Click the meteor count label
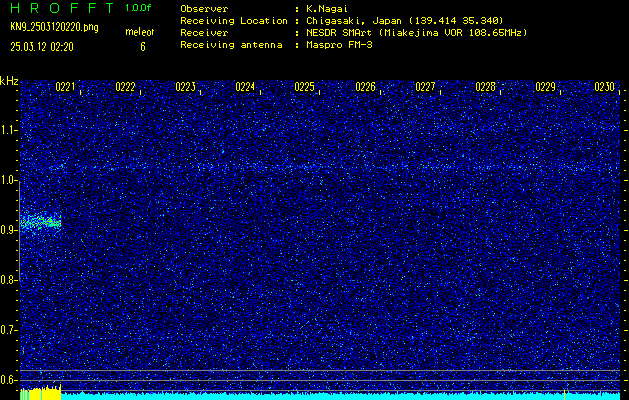The height and width of the screenshot is (400, 629). point(139,32)
